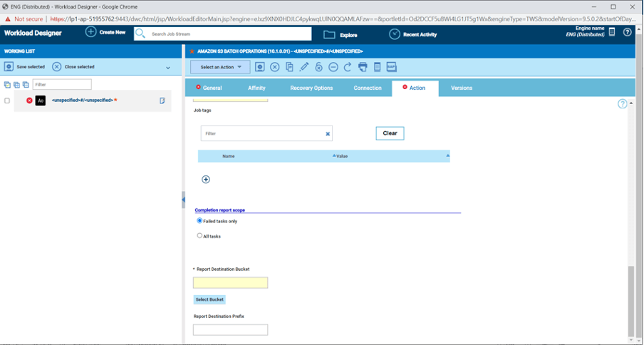
Task: Open the panel help icon below Versions tab
Action: (x=622, y=104)
